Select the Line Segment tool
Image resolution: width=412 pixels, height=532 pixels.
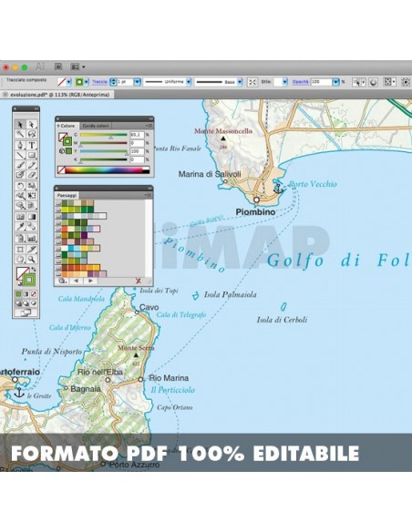click(20, 155)
